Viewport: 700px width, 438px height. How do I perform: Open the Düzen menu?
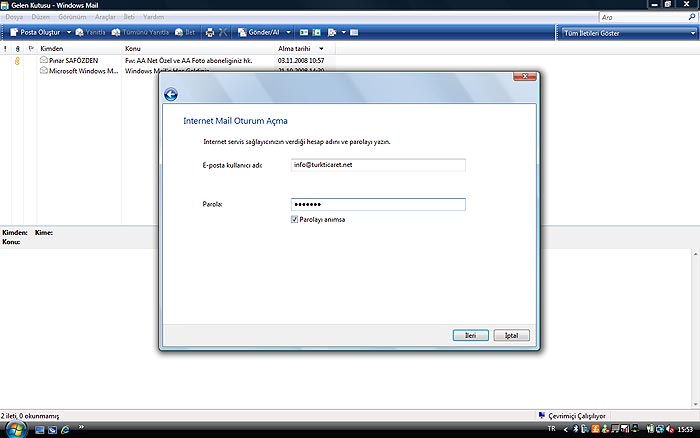pyautogui.click(x=41, y=17)
